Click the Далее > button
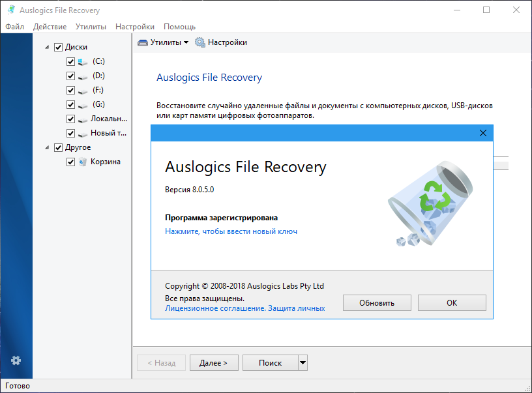Screen dimensions: 532x393 214,363
